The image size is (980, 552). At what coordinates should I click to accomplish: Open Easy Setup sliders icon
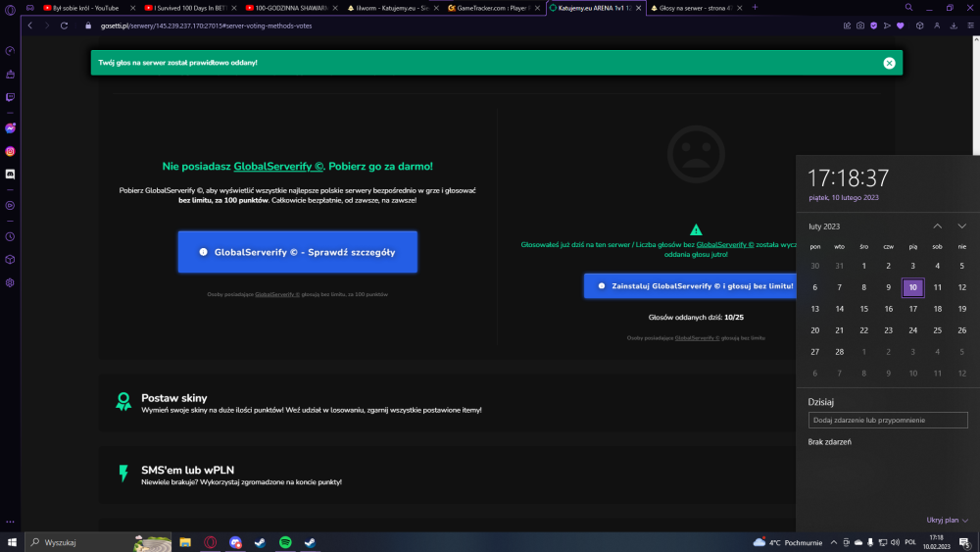pyautogui.click(x=970, y=25)
